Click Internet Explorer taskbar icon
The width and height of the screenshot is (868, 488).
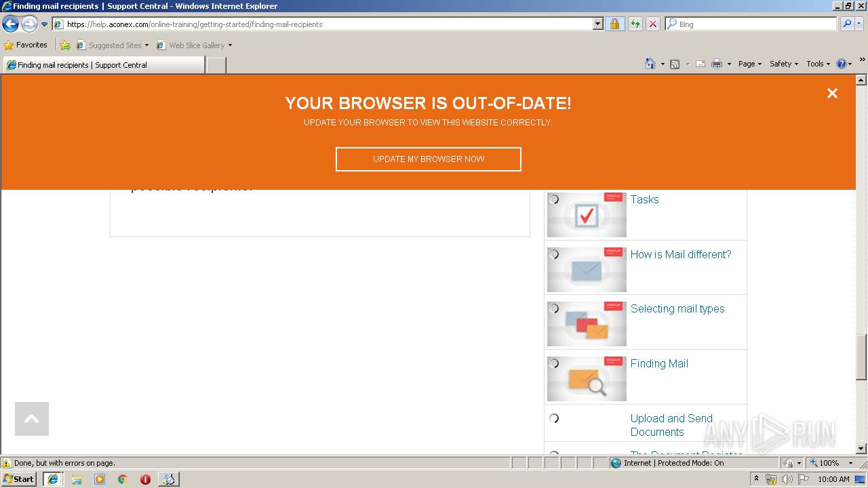(x=52, y=479)
